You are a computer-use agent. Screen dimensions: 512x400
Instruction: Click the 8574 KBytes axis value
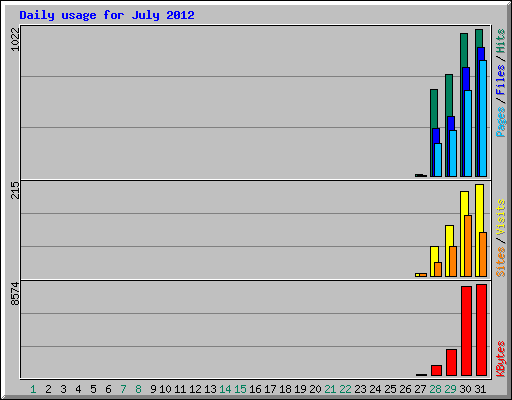(15, 294)
